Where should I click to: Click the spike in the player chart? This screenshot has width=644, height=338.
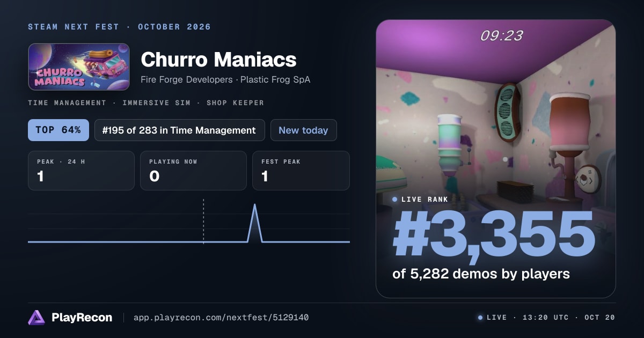(x=254, y=223)
